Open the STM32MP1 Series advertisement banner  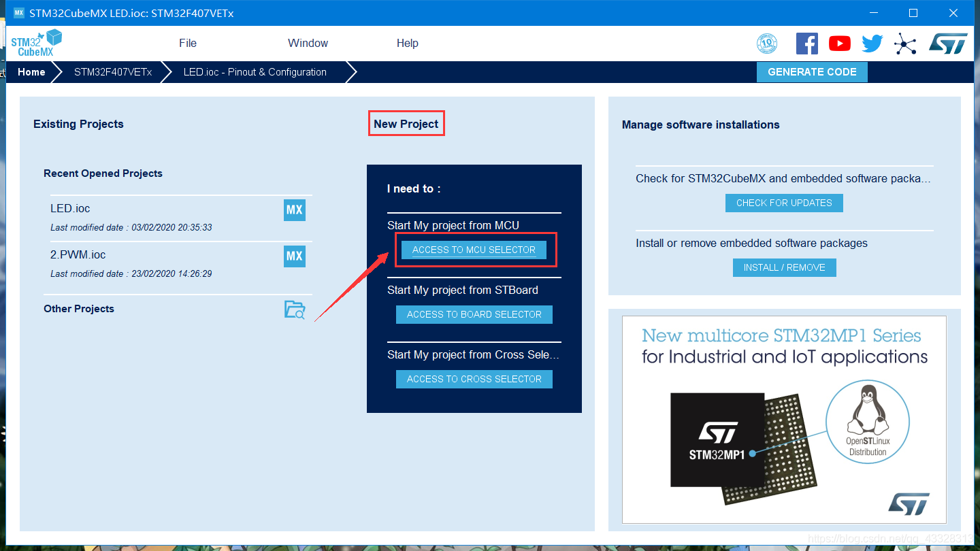pyautogui.click(x=784, y=420)
